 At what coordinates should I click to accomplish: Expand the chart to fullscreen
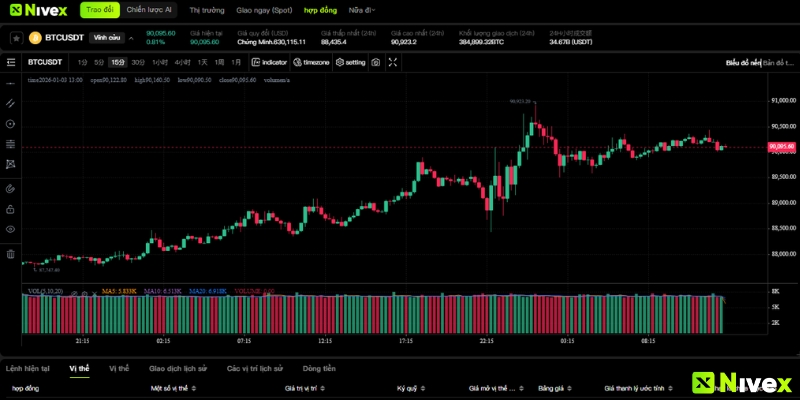pos(393,62)
